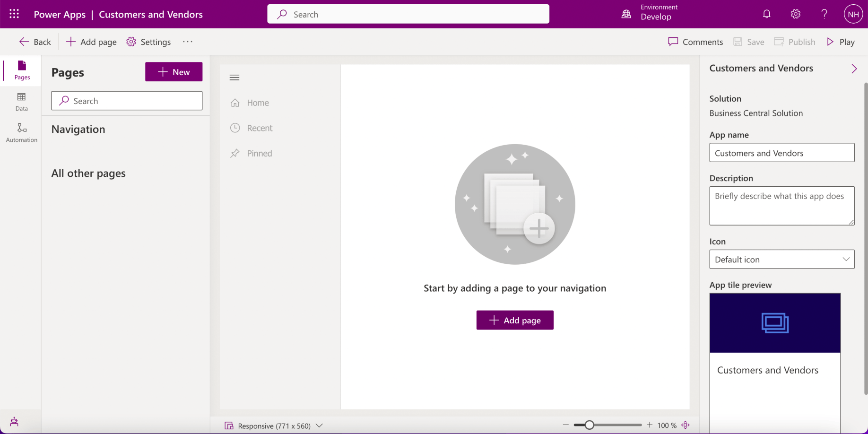Open the more commands ellipsis

tap(188, 42)
